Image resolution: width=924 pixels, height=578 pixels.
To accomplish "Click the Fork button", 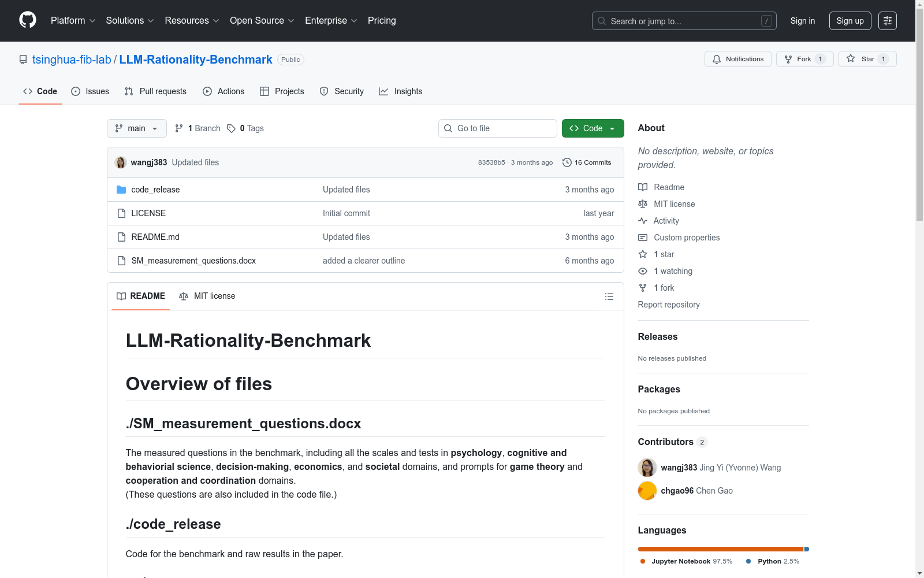I will click(805, 59).
